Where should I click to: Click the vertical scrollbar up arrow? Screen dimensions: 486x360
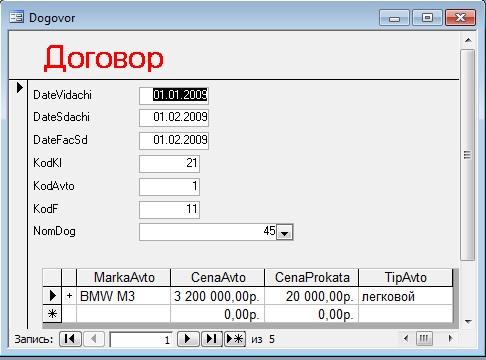(x=468, y=40)
